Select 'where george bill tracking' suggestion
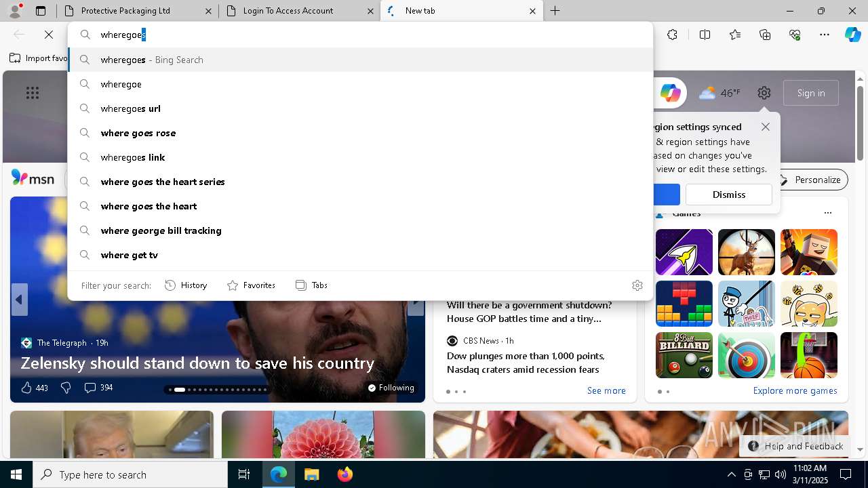 (x=360, y=230)
